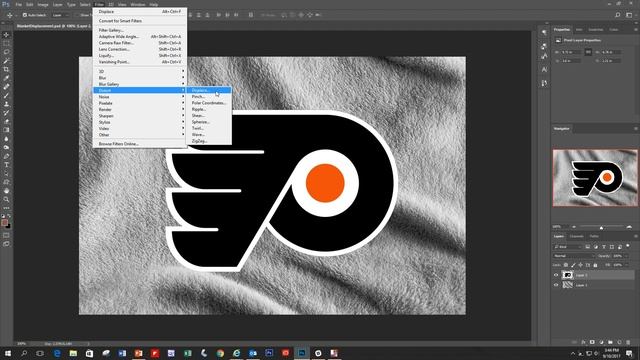This screenshot has height=360, width=640.
Task: Open the Fill value dropdown arrow
Action: tap(627, 265)
